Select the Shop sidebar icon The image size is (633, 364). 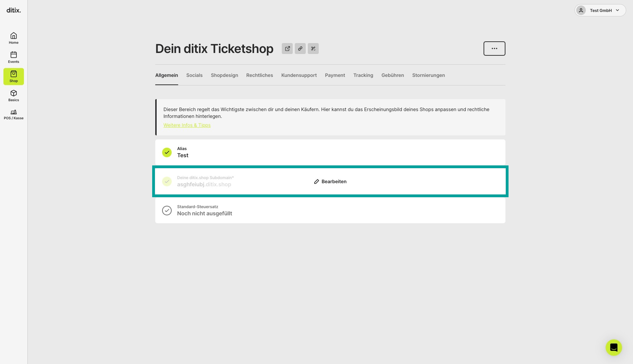[14, 77]
